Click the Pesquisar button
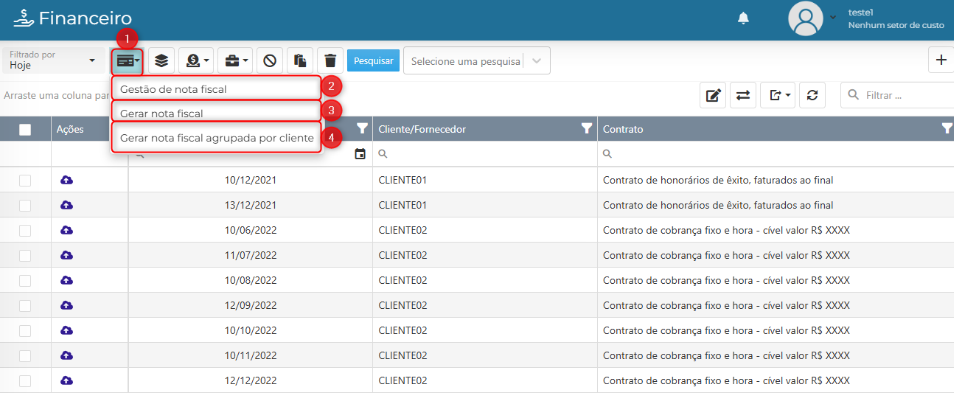Screen dimensions: 954x393 (x=373, y=61)
